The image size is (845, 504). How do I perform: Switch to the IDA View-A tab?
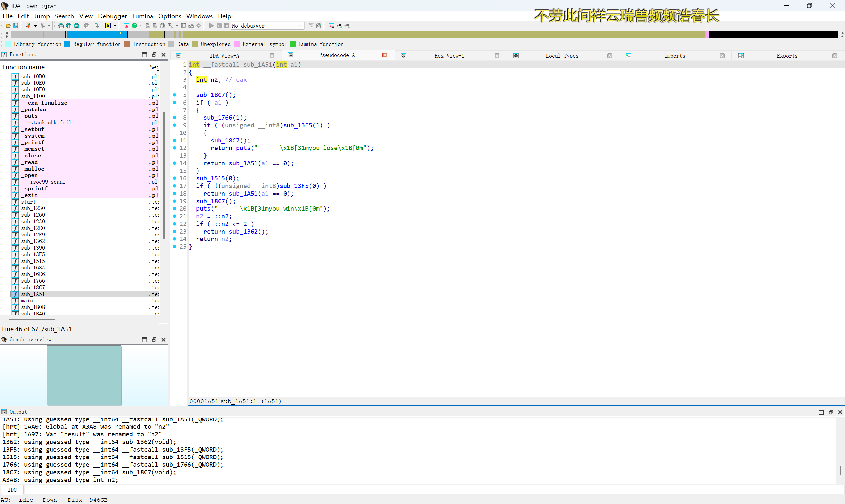point(224,56)
